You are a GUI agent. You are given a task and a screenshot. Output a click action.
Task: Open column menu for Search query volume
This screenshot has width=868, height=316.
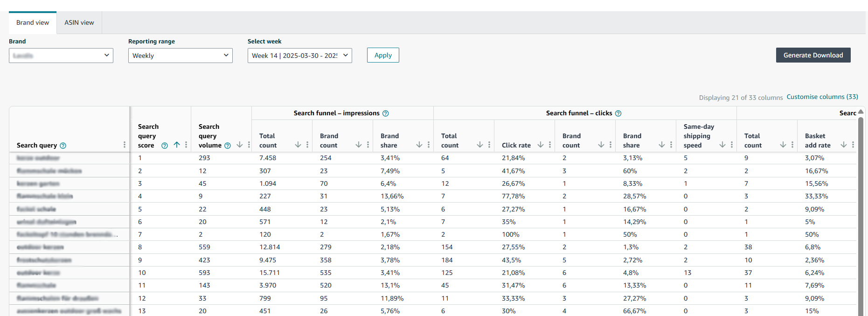[x=249, y=145]
